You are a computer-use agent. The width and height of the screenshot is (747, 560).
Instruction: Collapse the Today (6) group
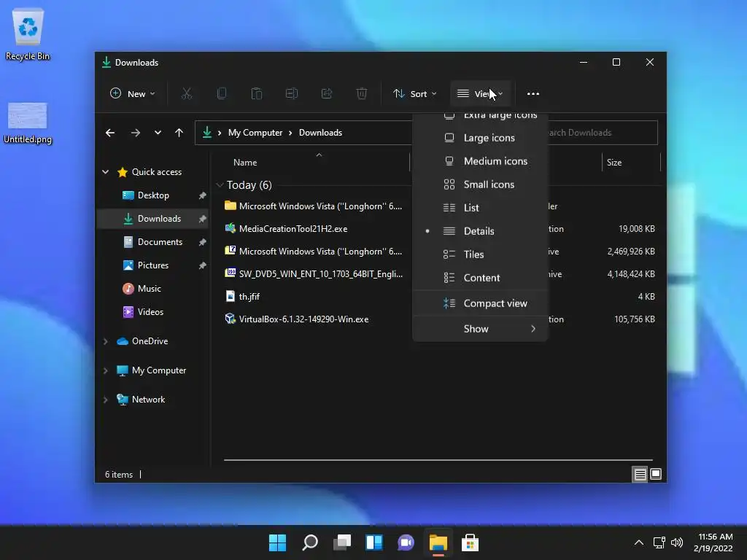220,184
